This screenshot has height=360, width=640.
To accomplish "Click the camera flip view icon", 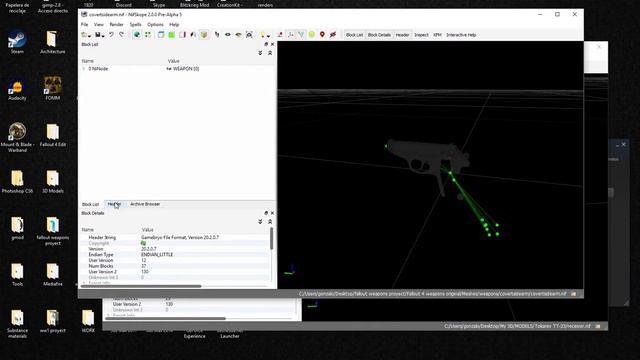I will [x=193, y=35].
